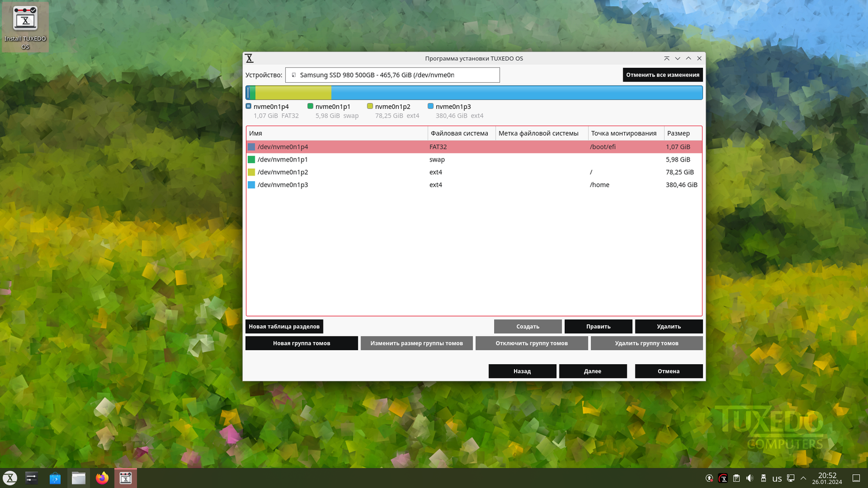
Task: Click the 'swap' file system cell
Action: pyautogui.click(x=437, y=160)
